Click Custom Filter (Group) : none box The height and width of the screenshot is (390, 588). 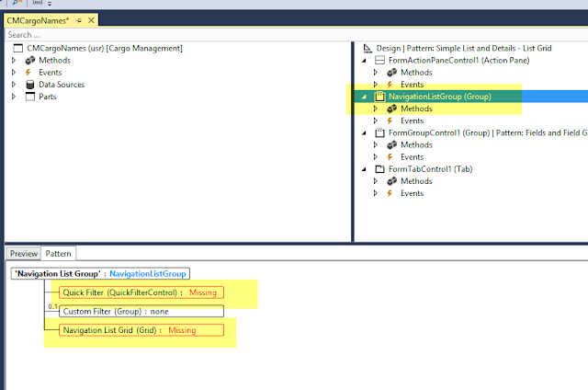tap(141, 311)
